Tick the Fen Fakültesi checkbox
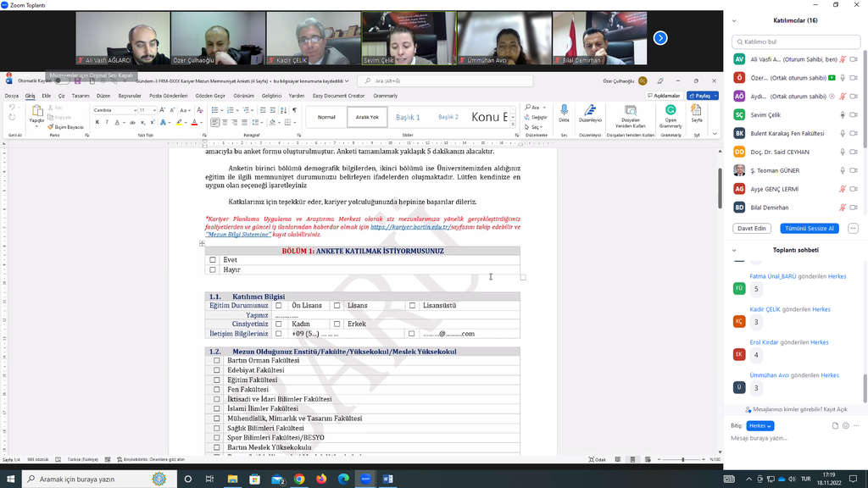This screenshot has width=868, height=488. click(217, 390)
